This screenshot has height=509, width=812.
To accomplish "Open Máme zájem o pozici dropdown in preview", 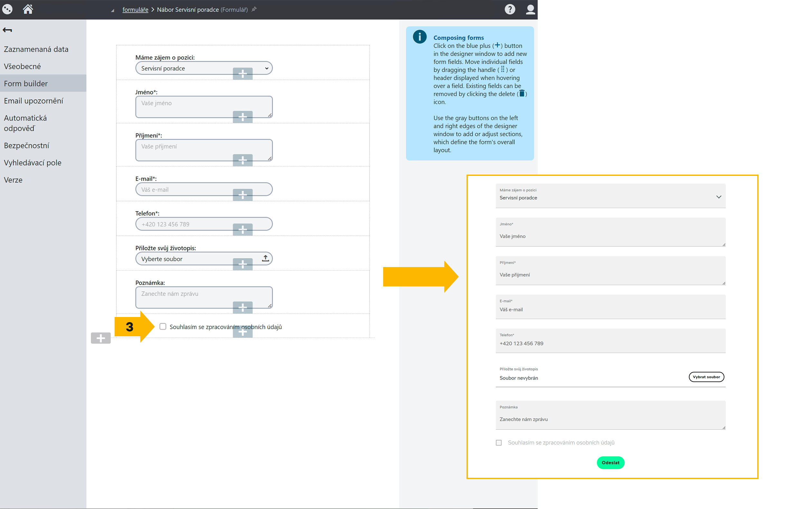I will [610, 196].
